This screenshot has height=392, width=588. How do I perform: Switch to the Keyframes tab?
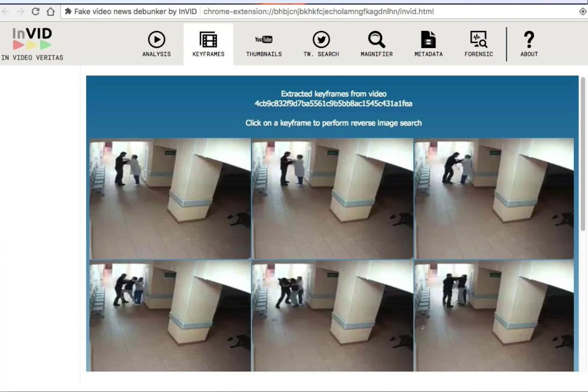[208, 44]
